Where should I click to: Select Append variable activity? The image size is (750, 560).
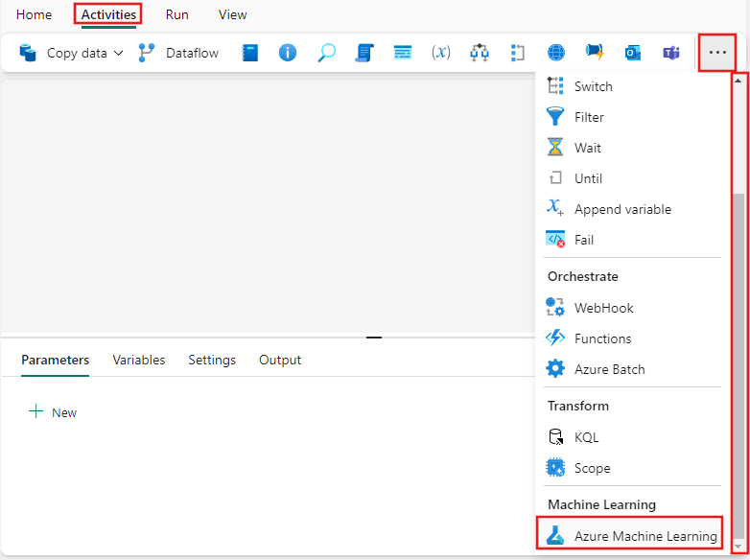(x=632, y=209)
